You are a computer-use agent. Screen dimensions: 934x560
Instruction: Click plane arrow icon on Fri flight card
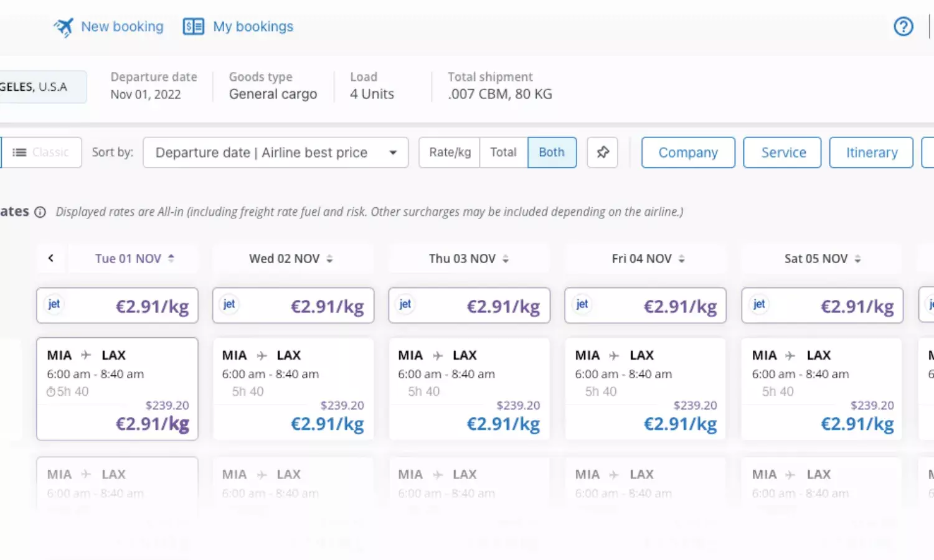click(614, 355)
